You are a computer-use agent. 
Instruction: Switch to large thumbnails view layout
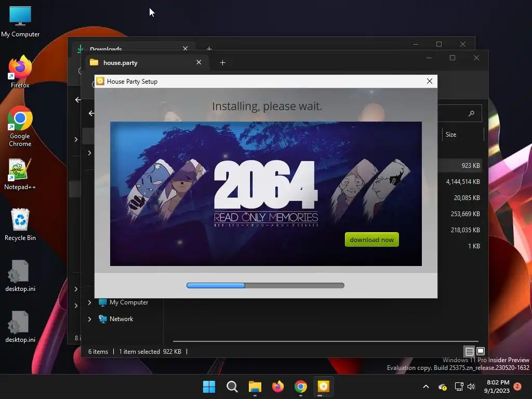pos(481,351)
